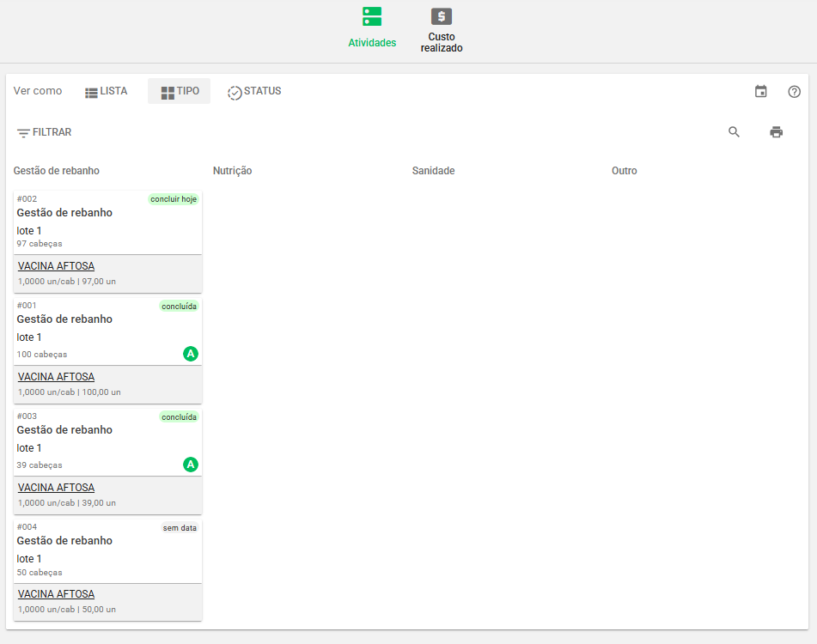Click '1,0000 un/cab | 39,00 un' text
The height and width of the screenshot is (644, 817).
point(67,503)
